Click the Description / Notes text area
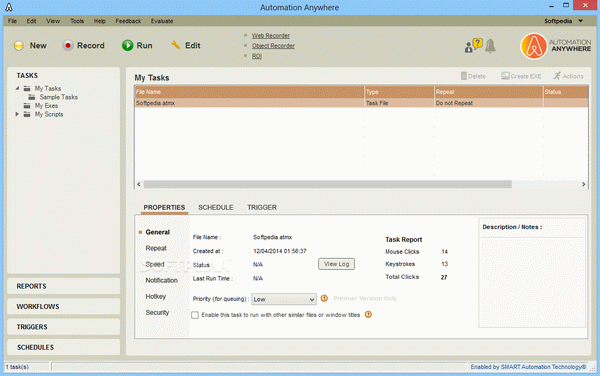Viewport: 600px width, 376px height. (532, 282)
